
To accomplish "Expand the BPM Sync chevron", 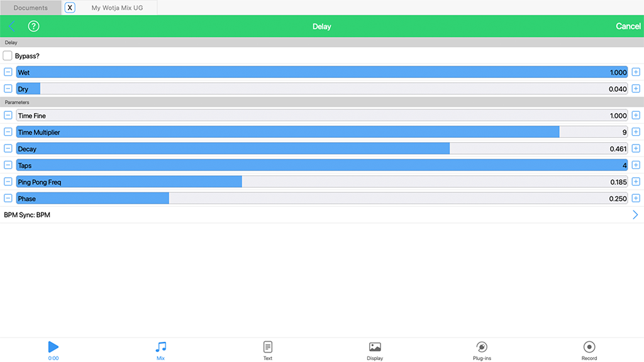I will coord(635,215).
